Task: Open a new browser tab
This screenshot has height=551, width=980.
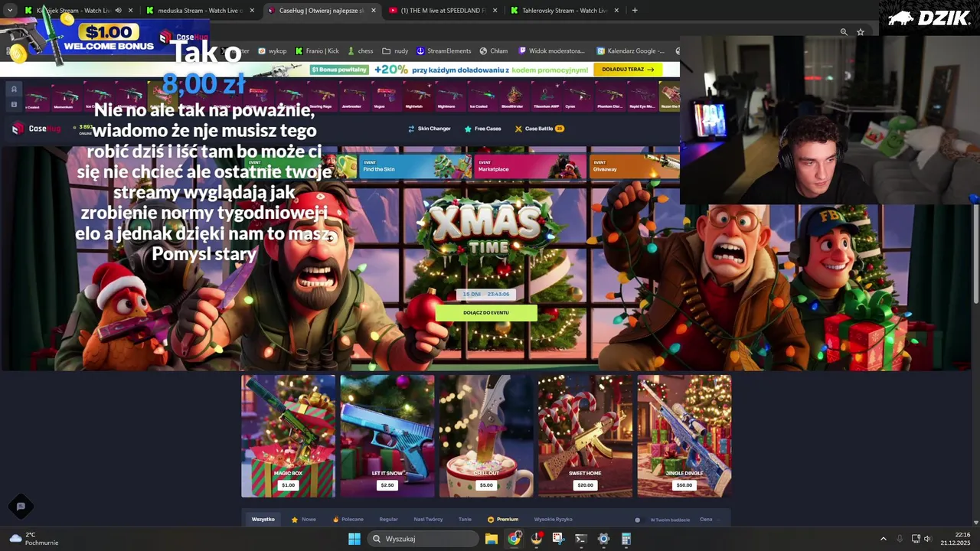Action: (635, 11)
